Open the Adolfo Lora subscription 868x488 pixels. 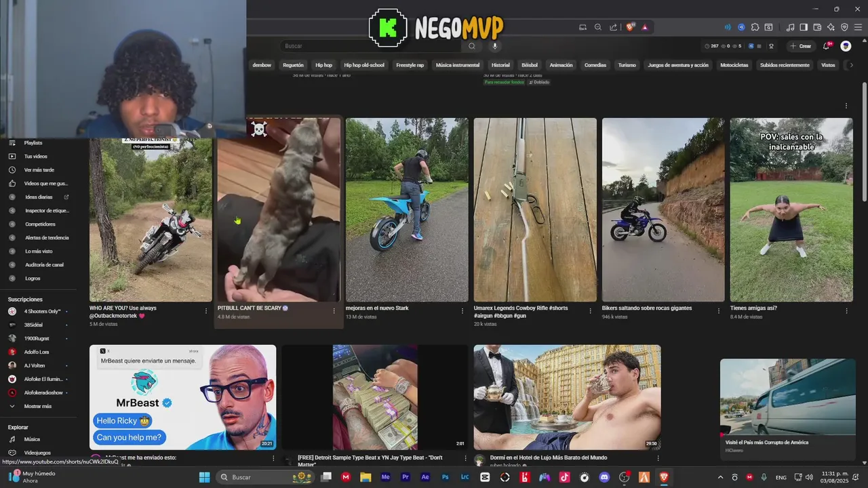pyautogui.click(x=38, y=352)
